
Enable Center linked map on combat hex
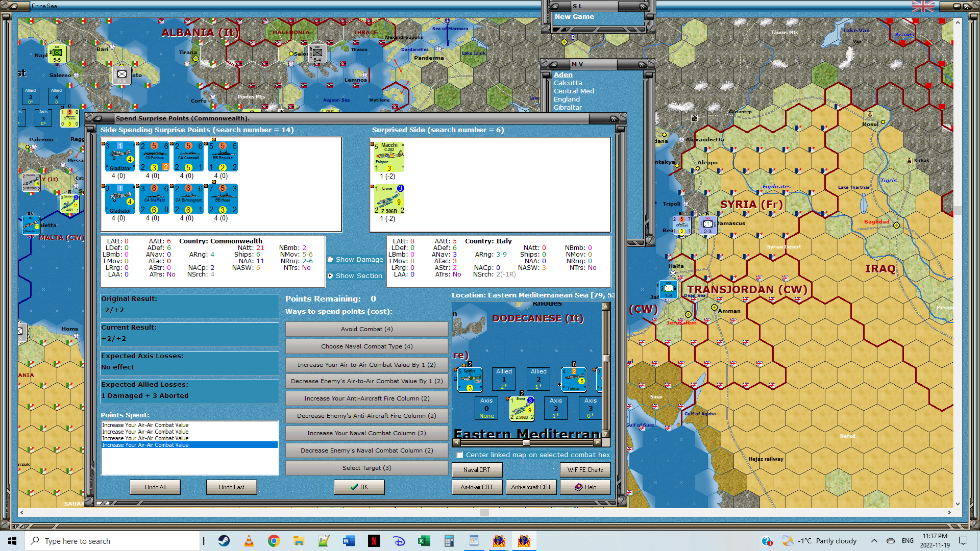(x=460, y=455)
